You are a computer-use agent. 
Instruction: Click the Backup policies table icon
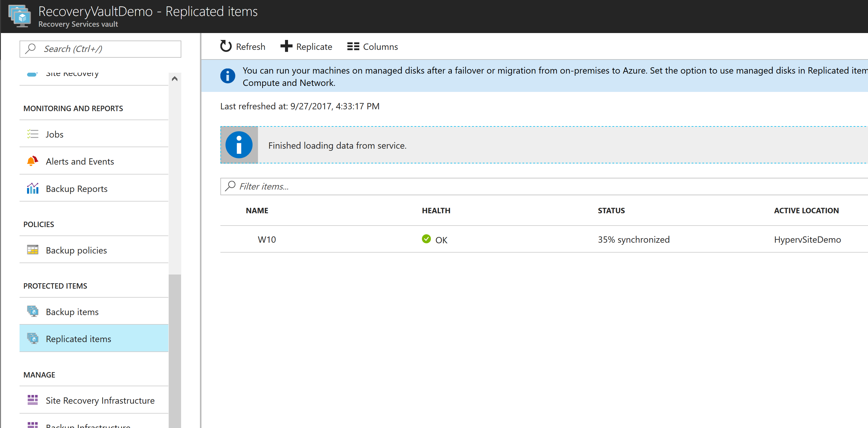pos(33,250)
